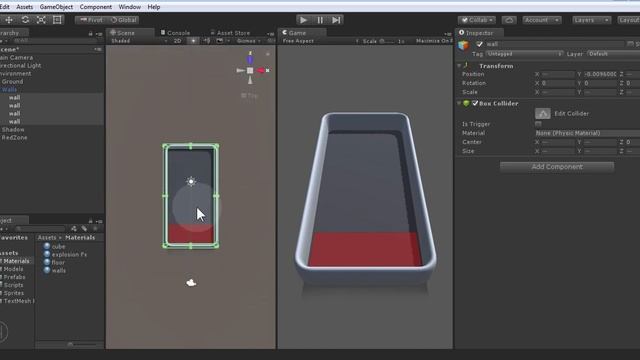The height and width of the screenshot is (360, 640).
Task: Open the Layer dropdown showing Default
Action: coord(613,54)
